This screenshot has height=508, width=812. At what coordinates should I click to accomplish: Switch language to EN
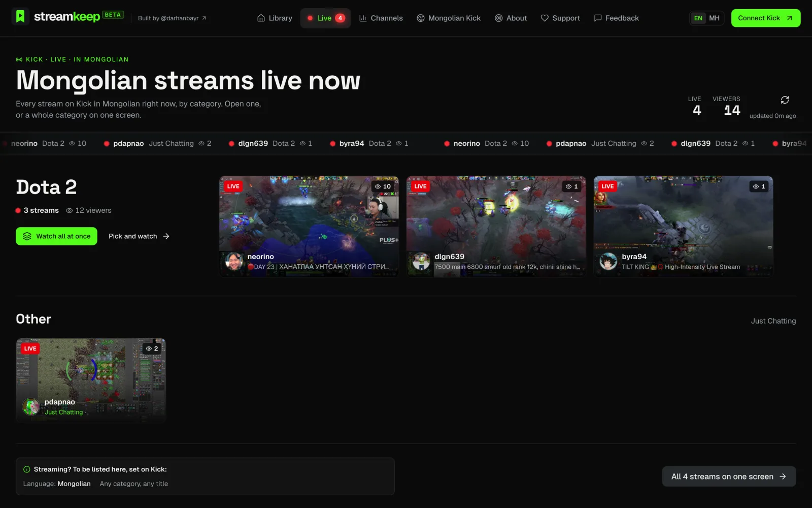pyautogui.click(x=698, y=18)
